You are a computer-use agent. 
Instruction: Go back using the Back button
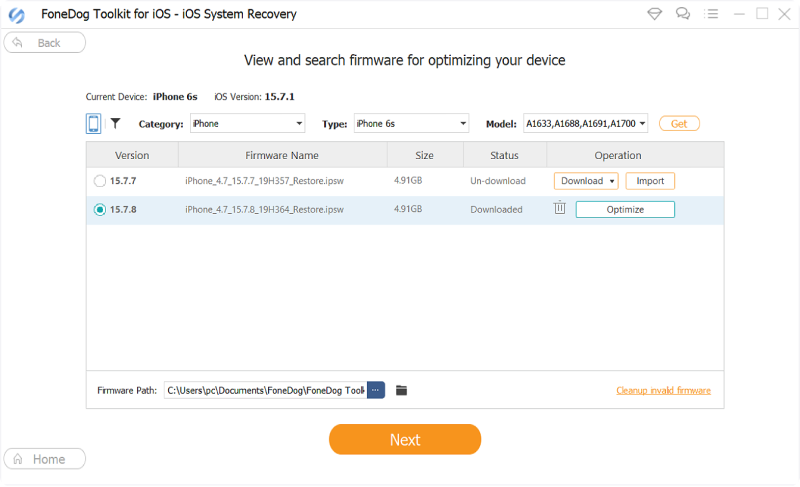45,42
